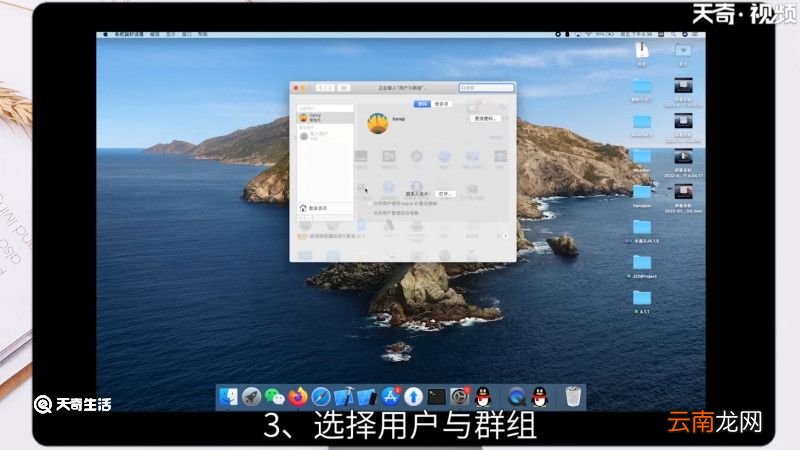Image resolution: width=800 pixels, height=450 pixels.
Task: Click the Wi-Fi status icon
Action: (x=589, y=34)
